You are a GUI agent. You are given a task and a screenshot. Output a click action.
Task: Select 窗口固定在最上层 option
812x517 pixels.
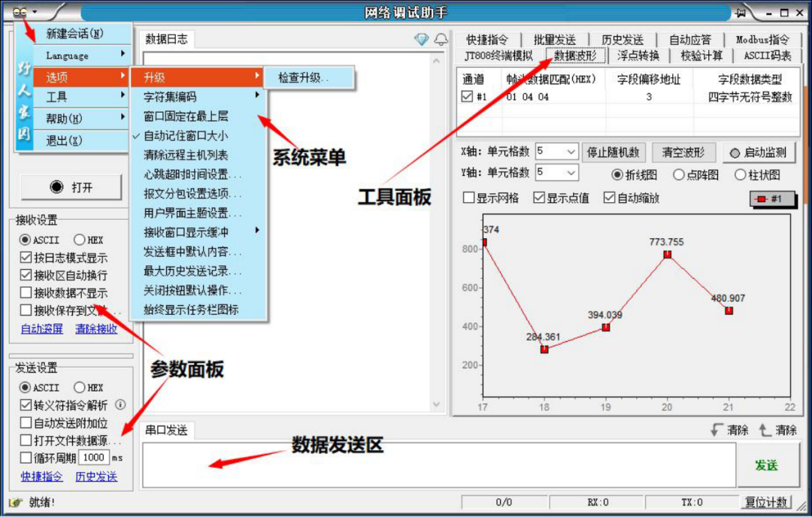[x=198, y=116]
